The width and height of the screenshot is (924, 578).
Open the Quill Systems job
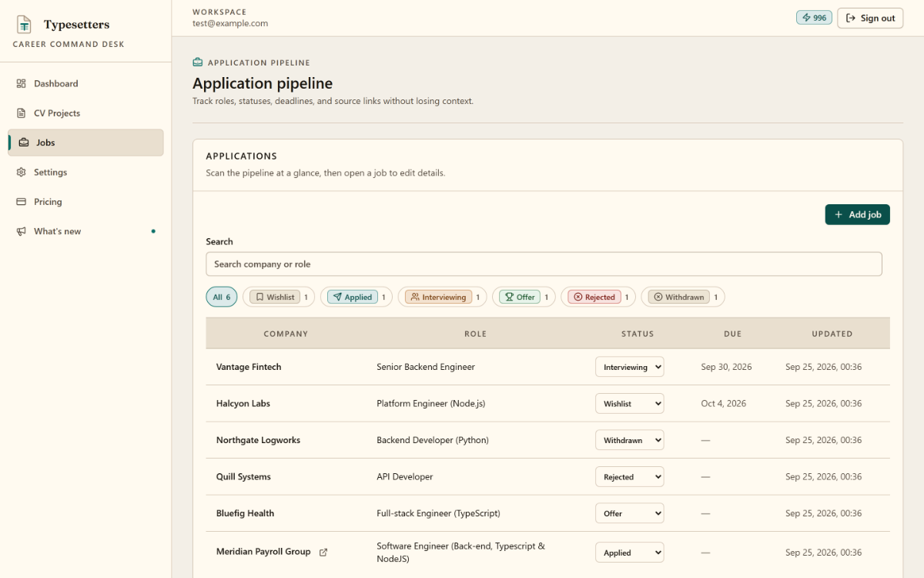243,476
